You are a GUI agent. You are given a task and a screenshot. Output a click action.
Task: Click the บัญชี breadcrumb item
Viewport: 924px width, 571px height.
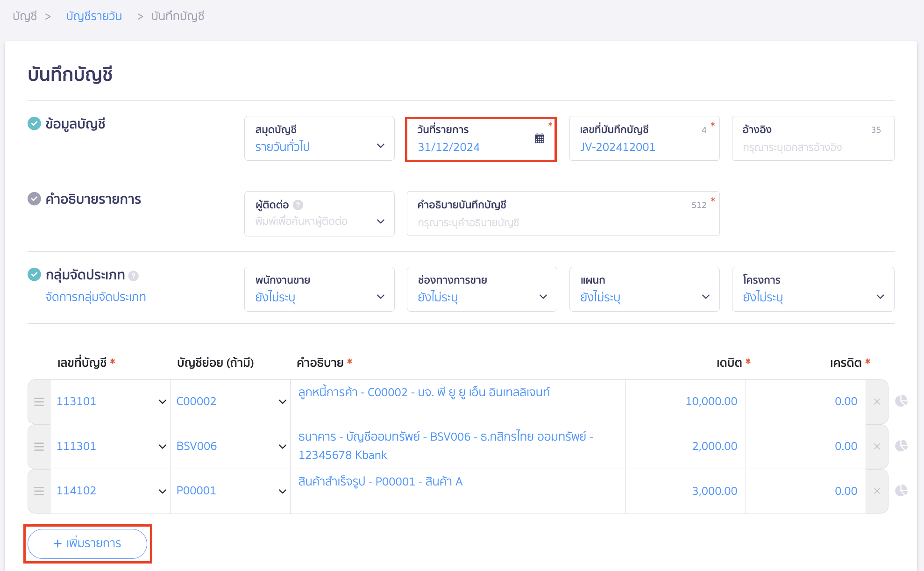pos(25,16)
